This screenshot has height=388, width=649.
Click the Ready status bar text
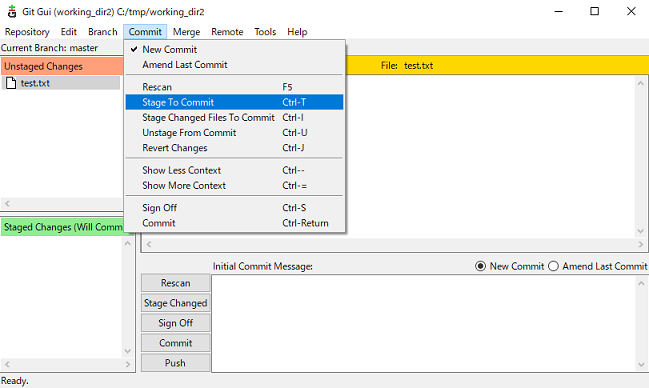point(14,381)
